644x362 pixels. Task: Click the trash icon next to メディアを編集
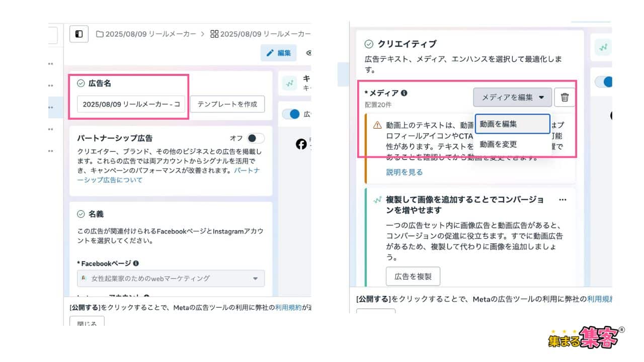pos(565,98)
